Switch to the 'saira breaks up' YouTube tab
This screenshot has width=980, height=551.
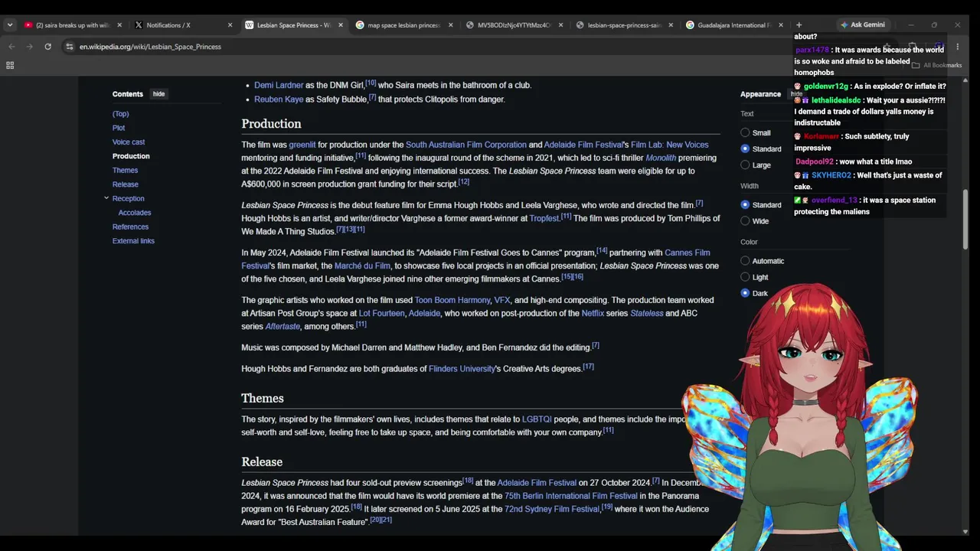[x=73, y=25]
